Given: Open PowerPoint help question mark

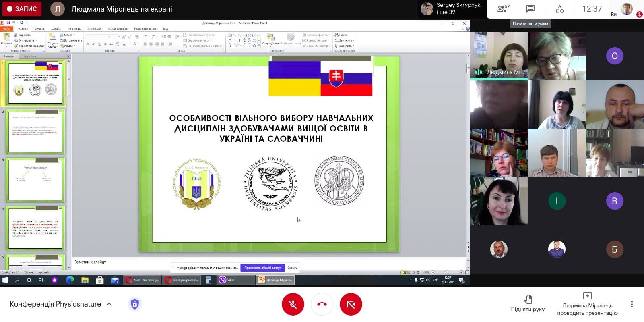Looking at the screenshot, I should pyautogui.click(x=468, y=29).
